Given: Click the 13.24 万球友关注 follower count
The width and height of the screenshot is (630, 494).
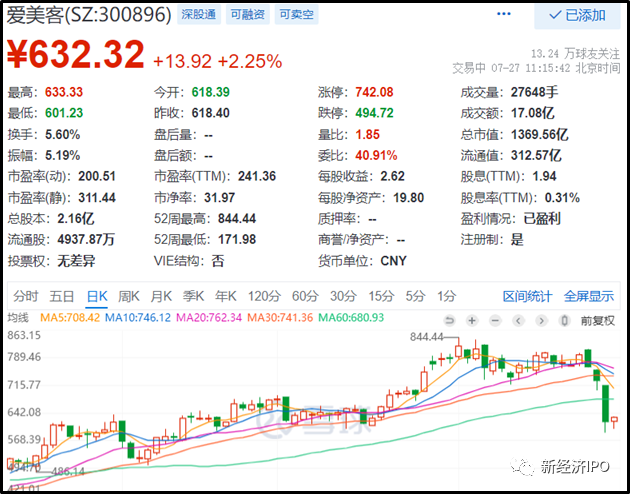Looking at the screenshot, I should point(575,53).
